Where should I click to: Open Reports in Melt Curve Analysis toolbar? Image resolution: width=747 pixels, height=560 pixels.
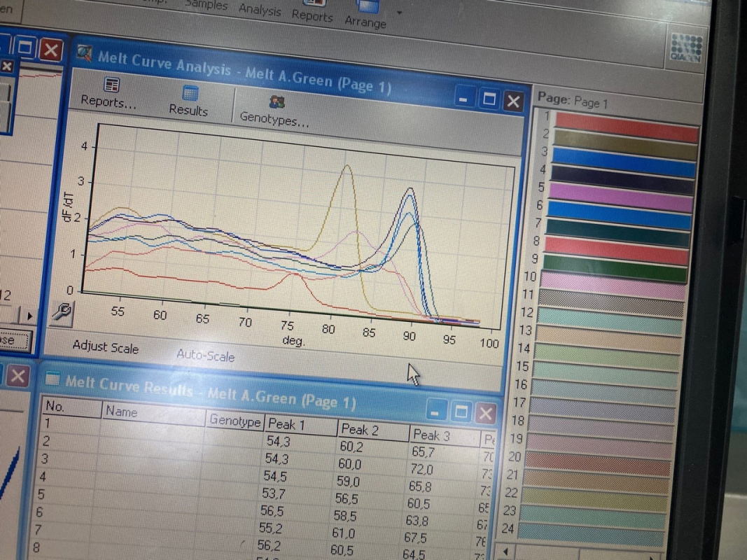click(110, 94)
